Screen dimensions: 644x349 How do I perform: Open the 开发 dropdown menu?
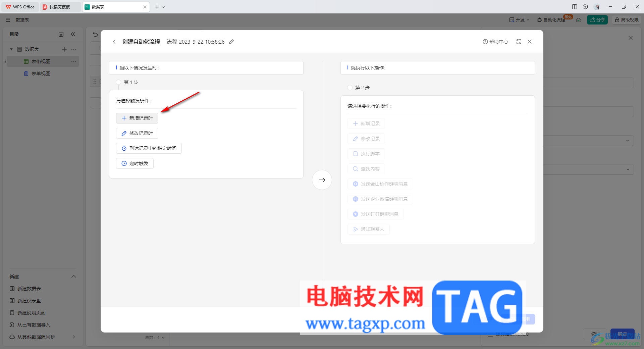[519, 20]
